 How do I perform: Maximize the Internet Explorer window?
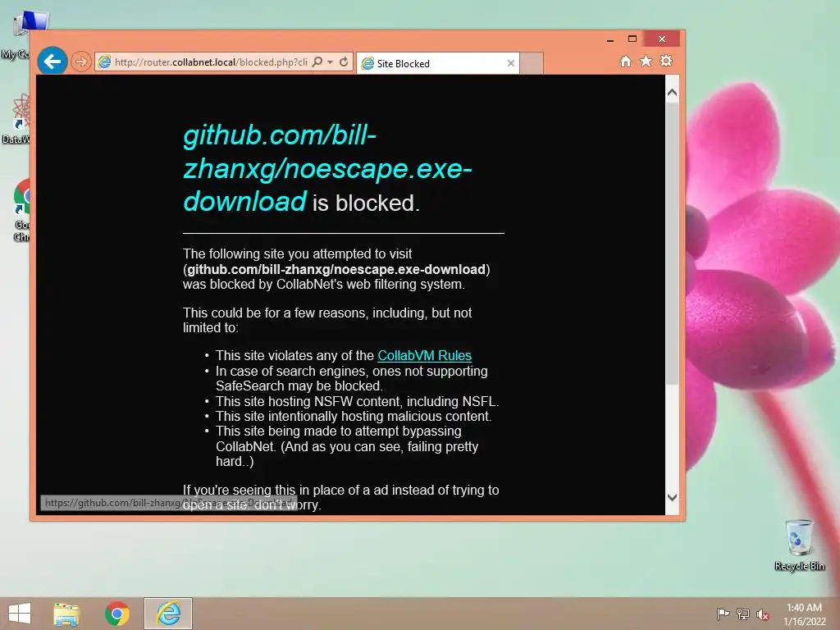coord(632,39)
